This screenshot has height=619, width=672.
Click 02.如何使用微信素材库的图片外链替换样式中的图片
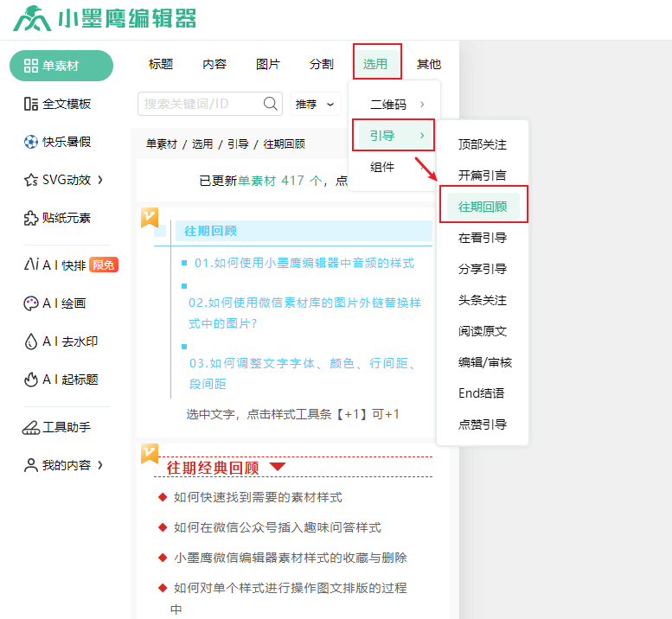click(x=304, y=313)
